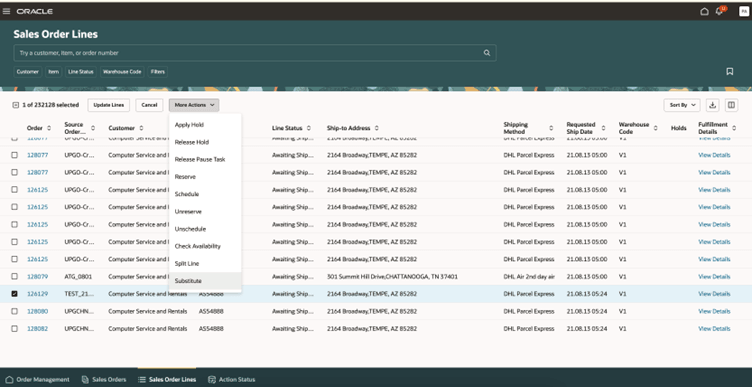This screenshot has height=387, width=752.
Task: Check the box for order 128079
Action: tap(14, 276)
